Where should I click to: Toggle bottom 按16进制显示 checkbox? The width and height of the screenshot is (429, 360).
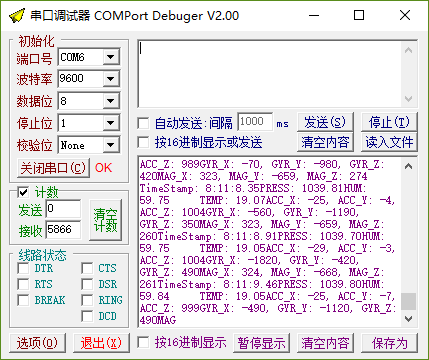(143, 342)
